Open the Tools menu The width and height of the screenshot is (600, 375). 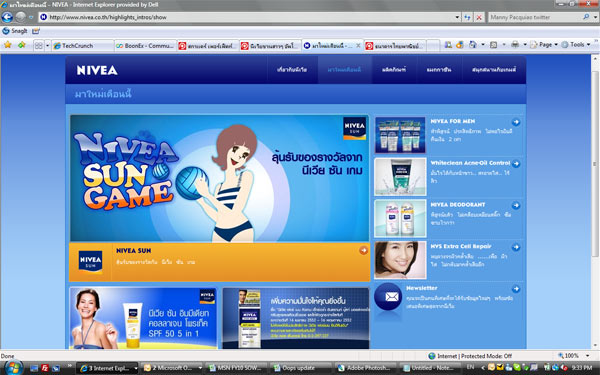click(576, 45)
